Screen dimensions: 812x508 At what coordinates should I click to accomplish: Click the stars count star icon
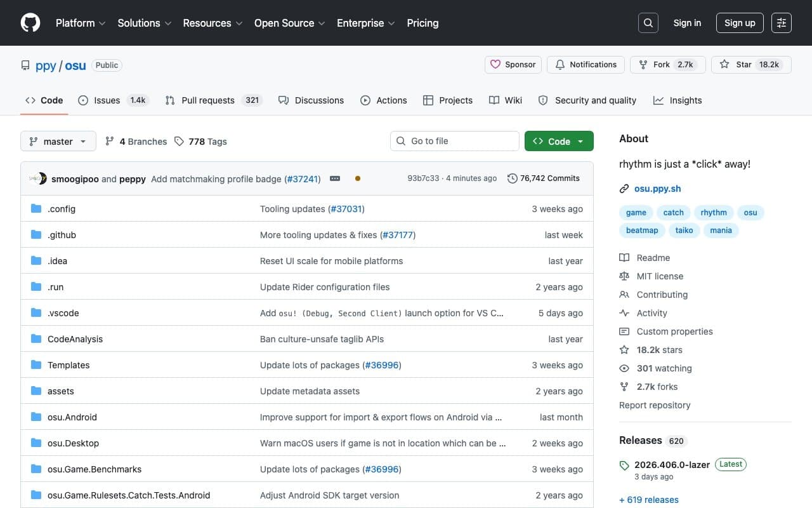(x=624, y=350)
